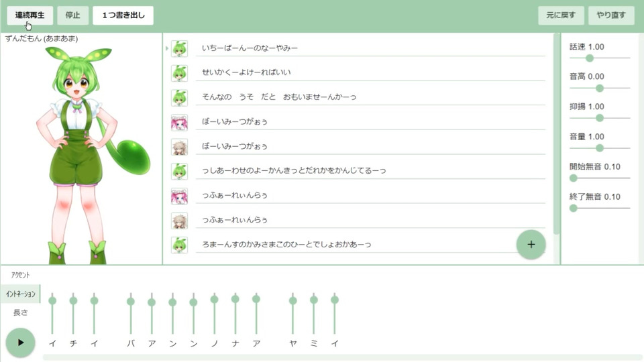Undo with the 元に戻す button
The width and height of the screenshot is (644, 362).
click(x=561, y=15)
